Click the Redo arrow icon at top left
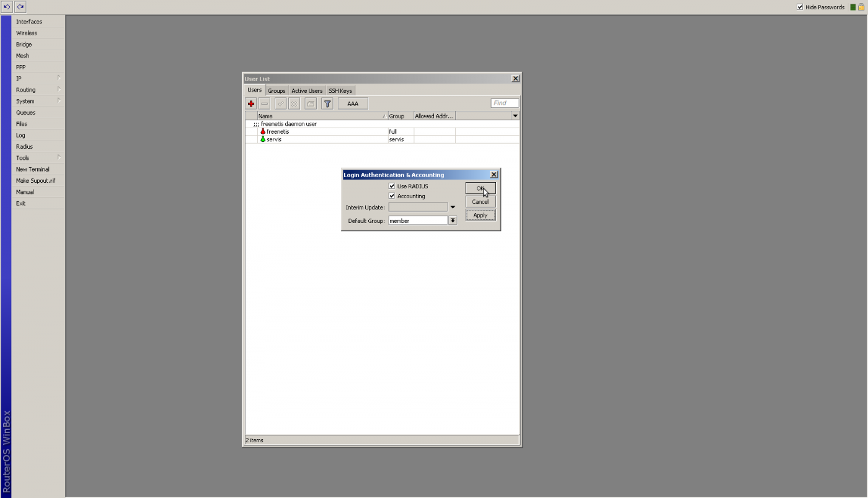Screen dimensions: 868x498 [x=20, y=7]
